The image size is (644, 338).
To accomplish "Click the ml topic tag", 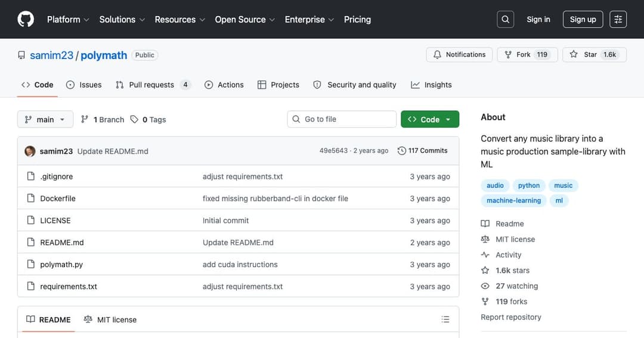I will point(559,200).
